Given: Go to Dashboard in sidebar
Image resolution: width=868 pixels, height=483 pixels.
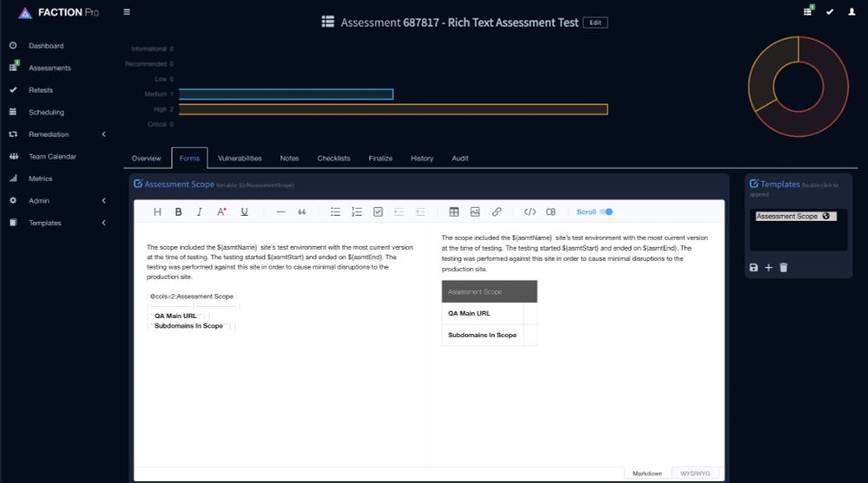Looking at the screenshot, I should click(46, 46).
